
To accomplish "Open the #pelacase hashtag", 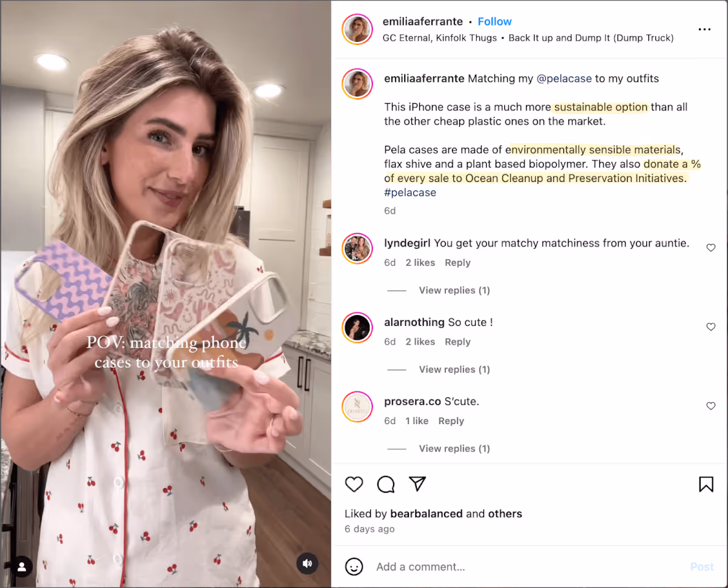I will coord(410,192).
